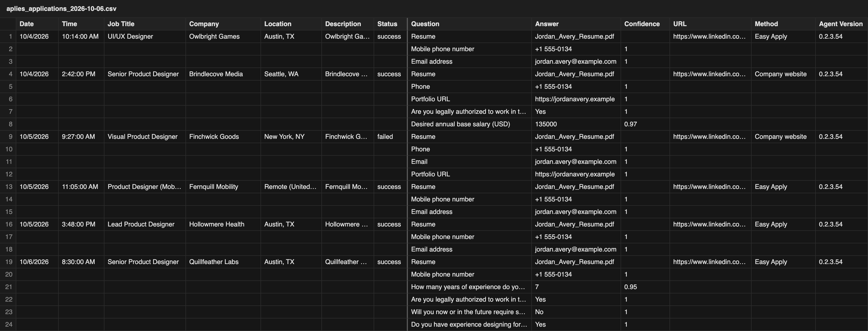868x331 pixels.
Task: Select the Confidence column header
Action: pyautogui.click(x=645, y=24)
